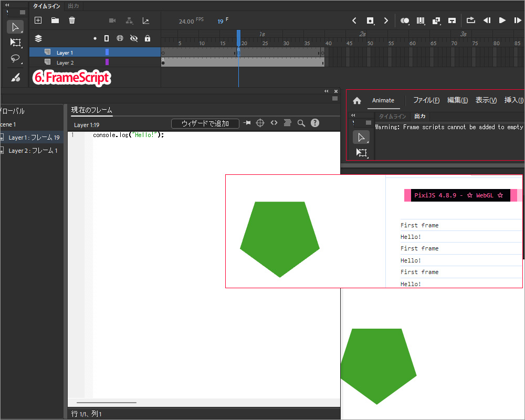Screen dimensions: 525x420
Task: Delete layer using the trash icon
Action: [x=72, y=20]
